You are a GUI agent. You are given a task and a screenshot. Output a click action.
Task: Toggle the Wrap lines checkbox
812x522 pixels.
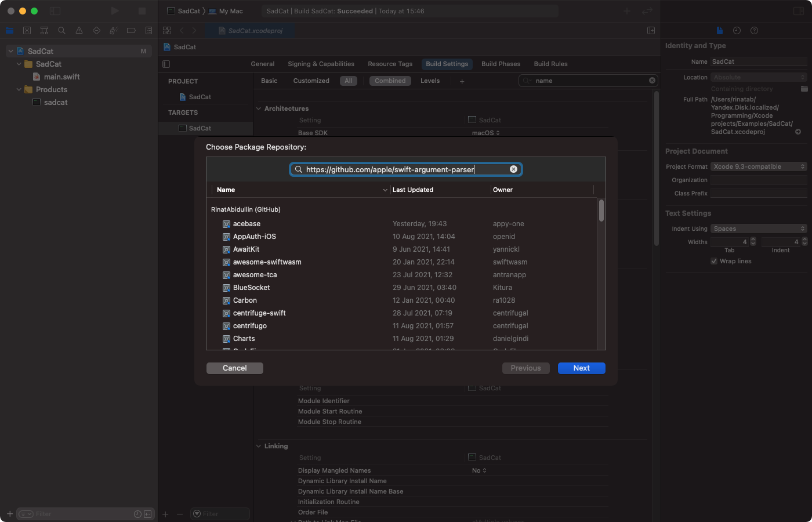(714, 261)
